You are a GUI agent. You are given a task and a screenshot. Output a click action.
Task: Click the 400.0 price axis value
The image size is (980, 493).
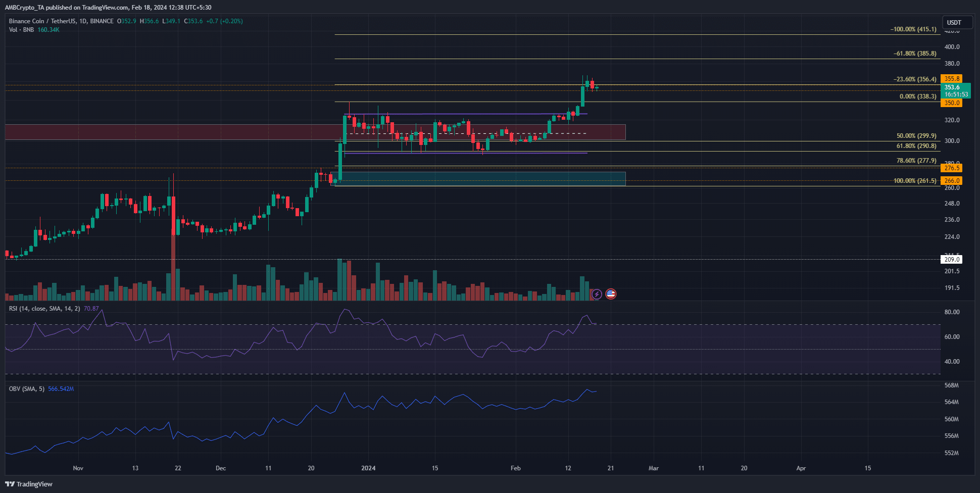(x=952, y=47)
